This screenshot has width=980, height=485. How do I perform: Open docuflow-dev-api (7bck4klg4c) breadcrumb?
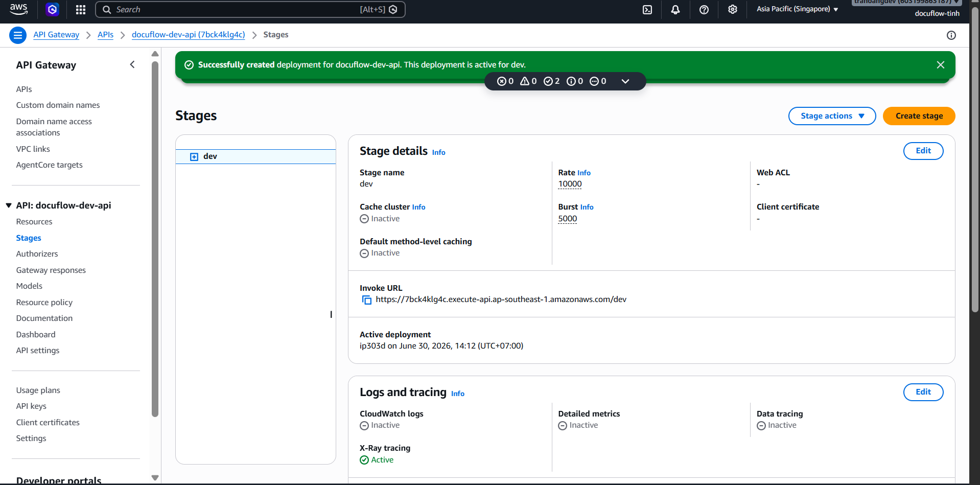(x=188, y=35)
